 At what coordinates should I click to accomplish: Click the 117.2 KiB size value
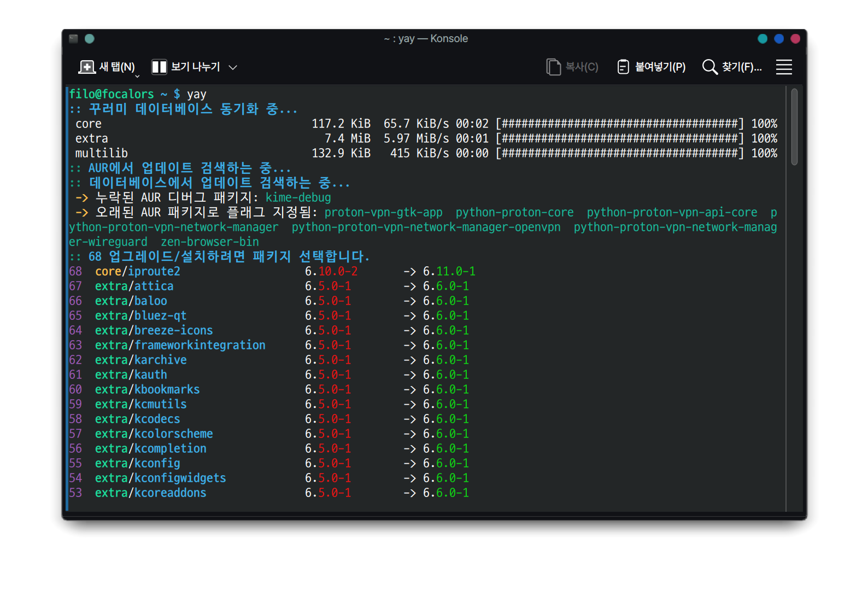pyautogui.click(x=341, y=124)
